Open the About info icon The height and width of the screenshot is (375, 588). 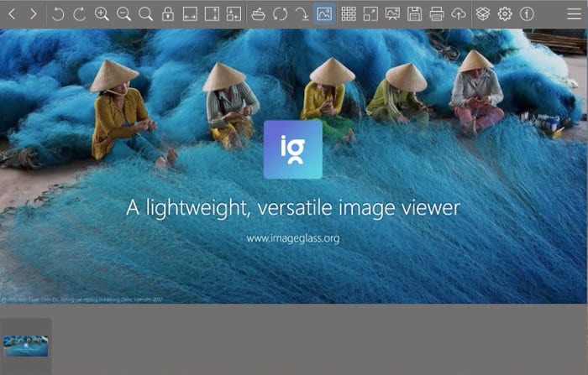(x=527, y=14)
